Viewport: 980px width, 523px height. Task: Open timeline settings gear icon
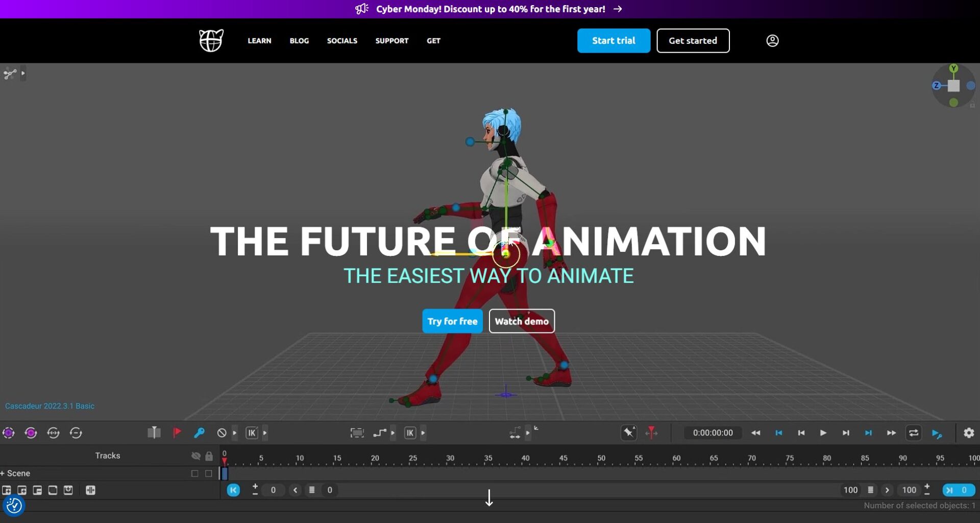tap(968, 433)
